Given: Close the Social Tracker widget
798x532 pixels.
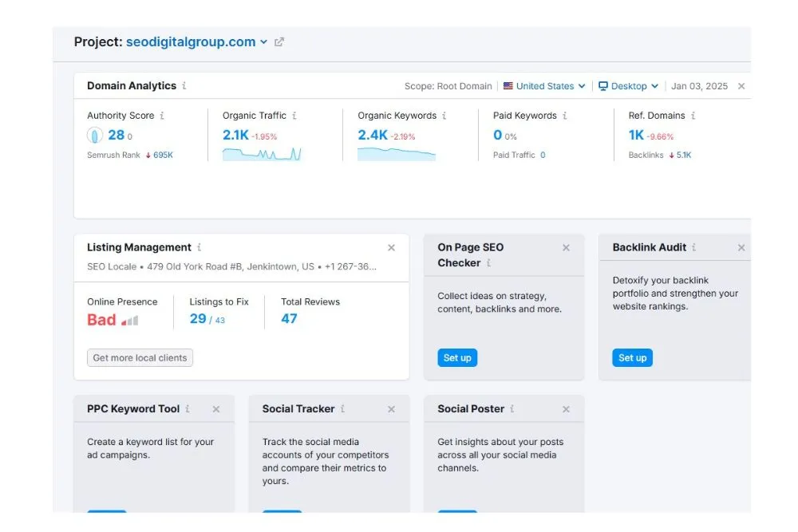Looking at the screenshot, I should coord(391,409).
